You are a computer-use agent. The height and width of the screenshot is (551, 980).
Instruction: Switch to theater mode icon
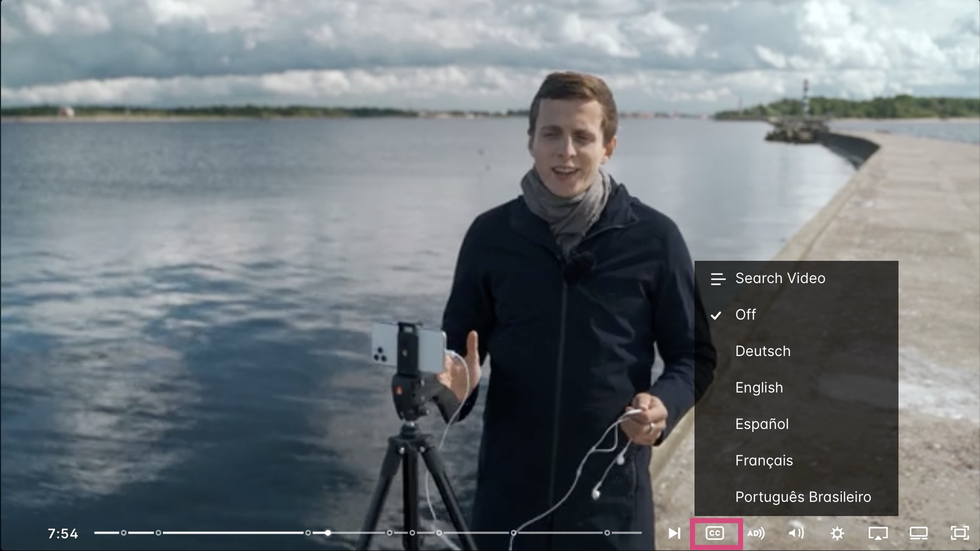[x=919, y=533]
